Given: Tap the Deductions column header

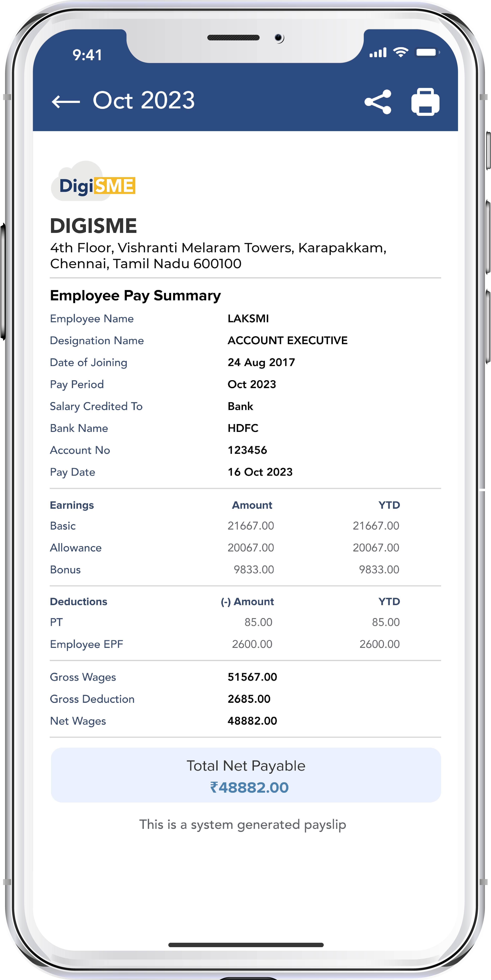Looking at the screenshot, I should [79, 601].
